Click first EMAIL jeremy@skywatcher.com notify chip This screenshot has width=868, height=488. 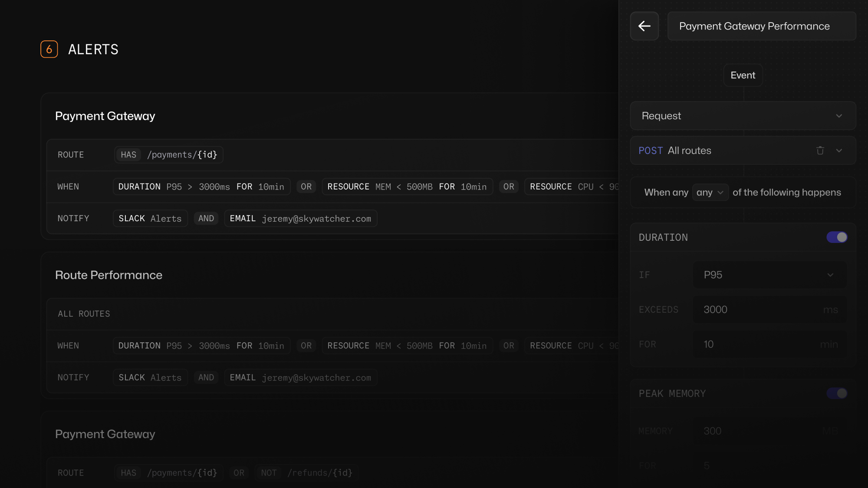pos(300,219)
